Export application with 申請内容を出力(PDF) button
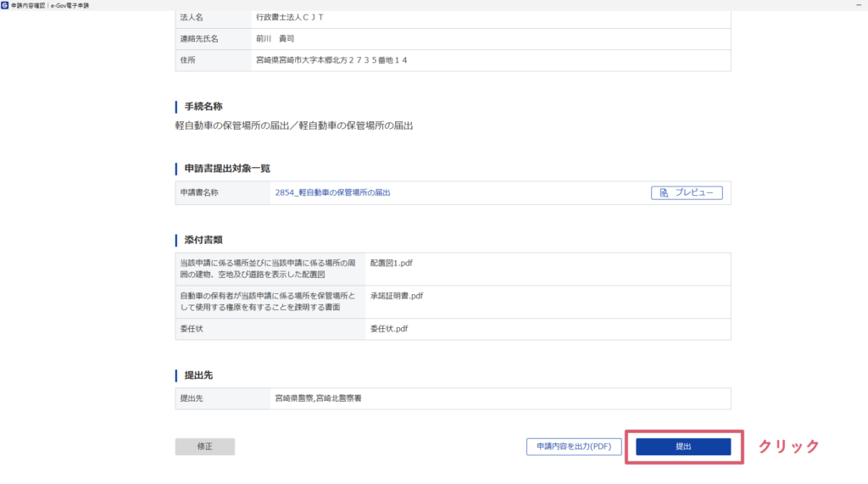This screenshot has width=868, height=484. pos(574,447)
